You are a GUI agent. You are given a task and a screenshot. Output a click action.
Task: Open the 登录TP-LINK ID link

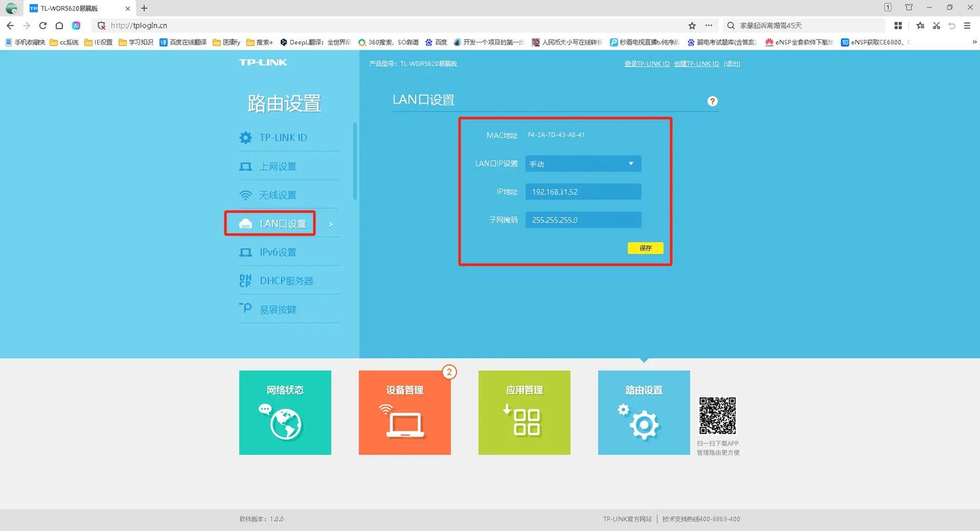pyautogui.click(x=646, y=63)
